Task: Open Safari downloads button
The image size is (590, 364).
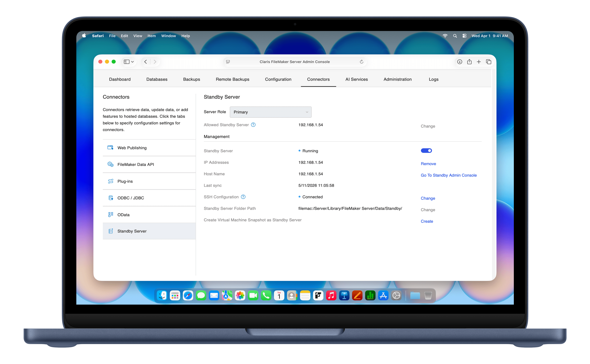Action: pyautogui.click(x=459, y=62)
